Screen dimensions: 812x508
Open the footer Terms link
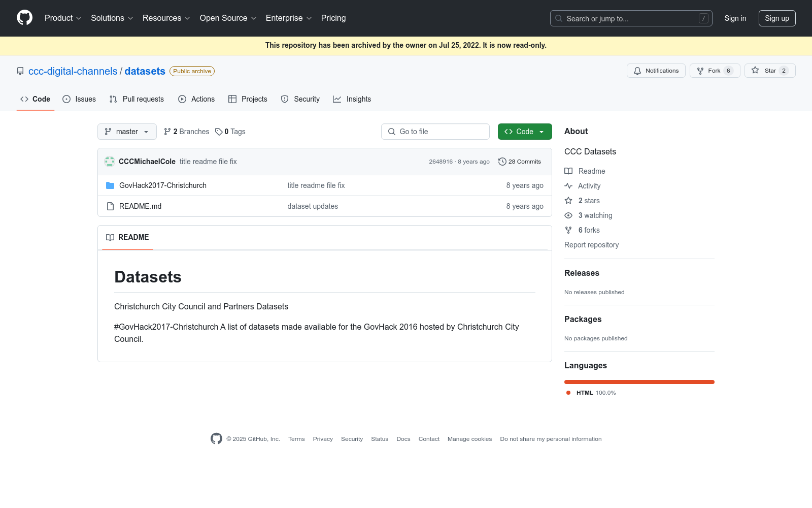pyautogui.click(x=296, y=439)
